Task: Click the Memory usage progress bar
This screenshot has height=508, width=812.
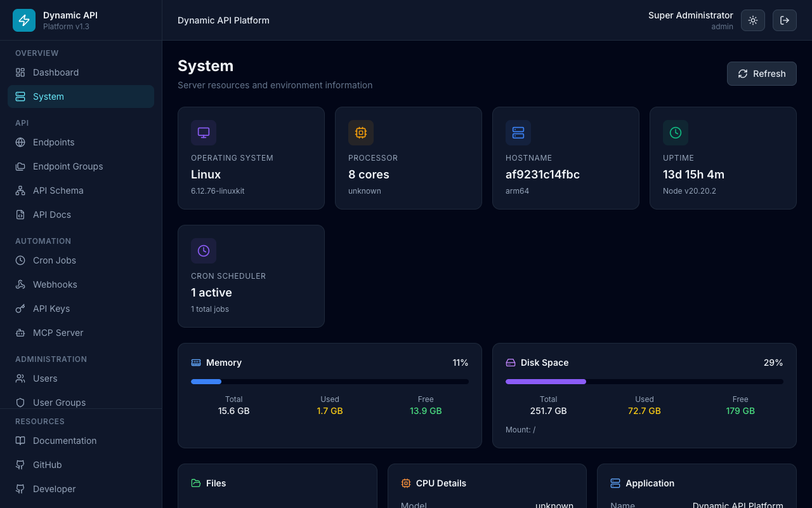Action: tap(330, 382)
